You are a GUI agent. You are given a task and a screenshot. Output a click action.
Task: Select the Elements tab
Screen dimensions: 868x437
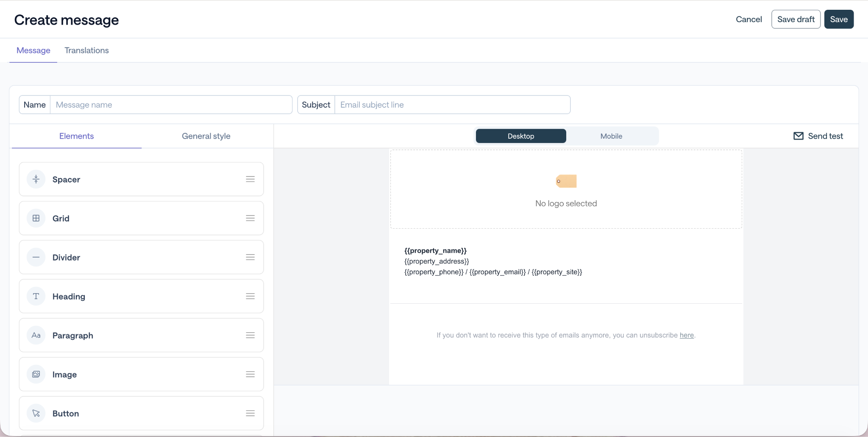tap(77, 136)
